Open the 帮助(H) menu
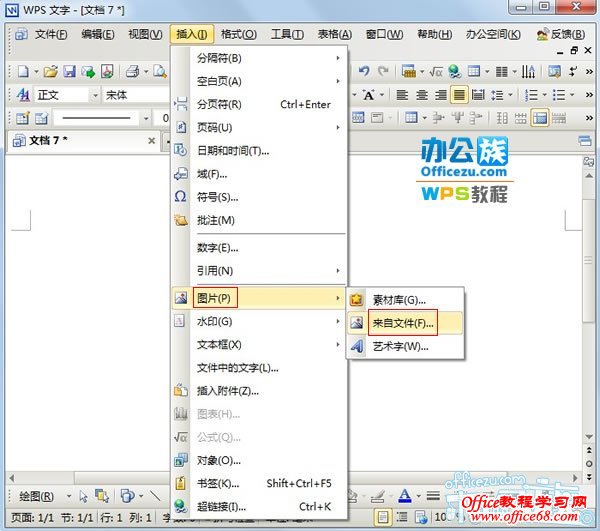This screenshot has height=531, width=600. (434, 34)
